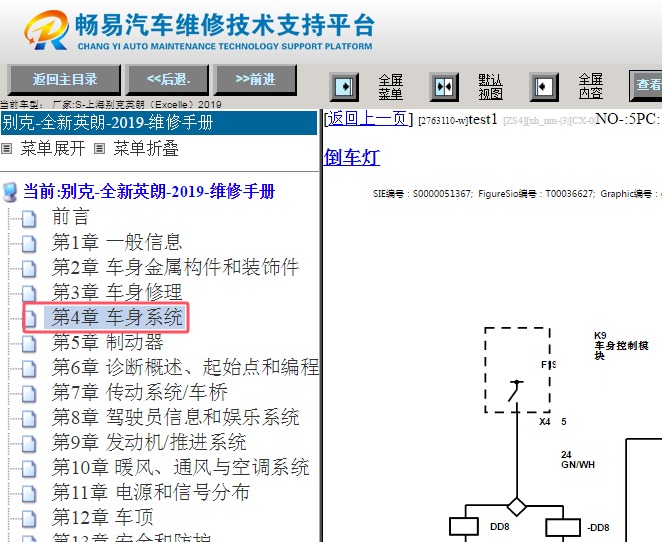Screen dimensions: 662x542
Task: Click the page icon beside 第3章 车身修理
Action: point(29,293)
